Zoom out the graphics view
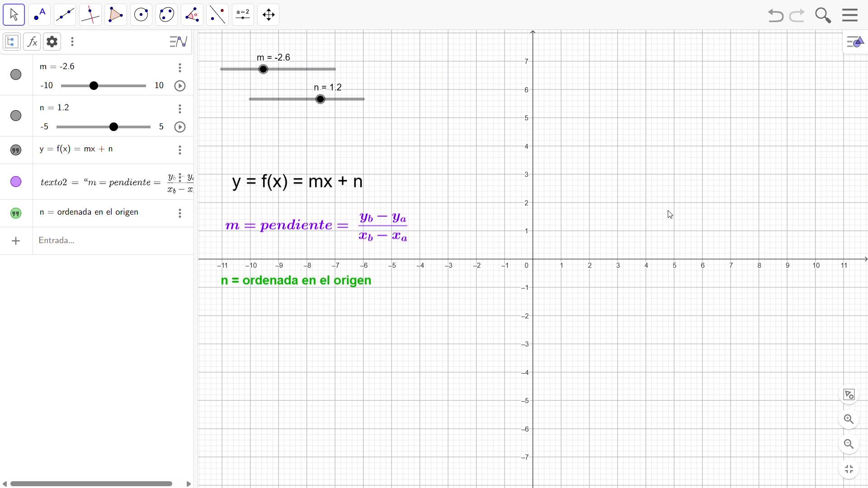This screenshot has width=868, height=488. click(x=849, y=445)
